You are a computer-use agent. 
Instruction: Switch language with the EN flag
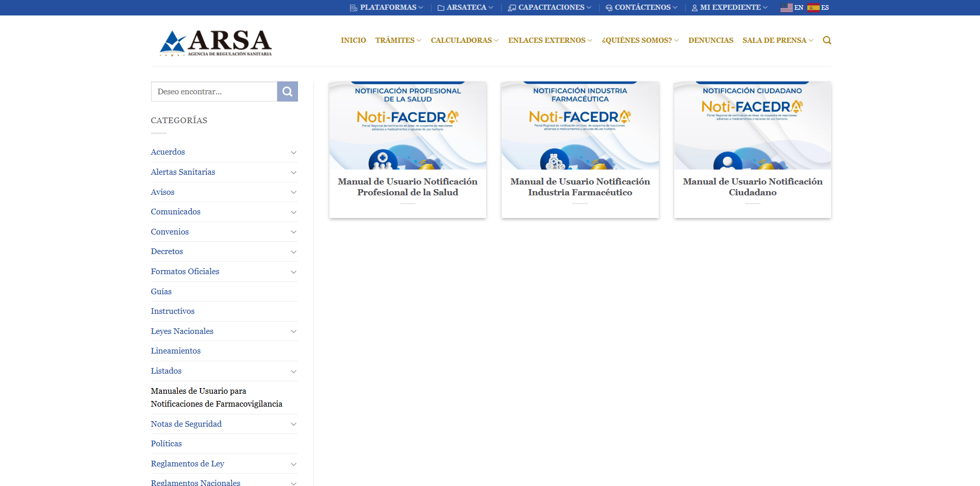792,8
